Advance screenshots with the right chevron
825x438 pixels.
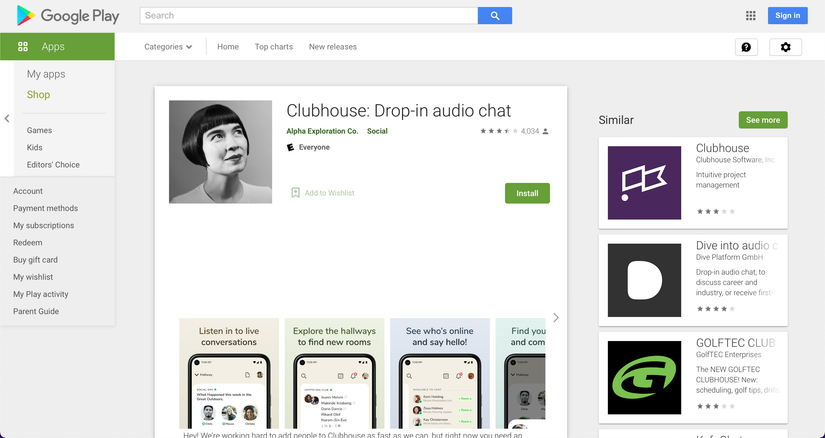click(x=556, y=317)
